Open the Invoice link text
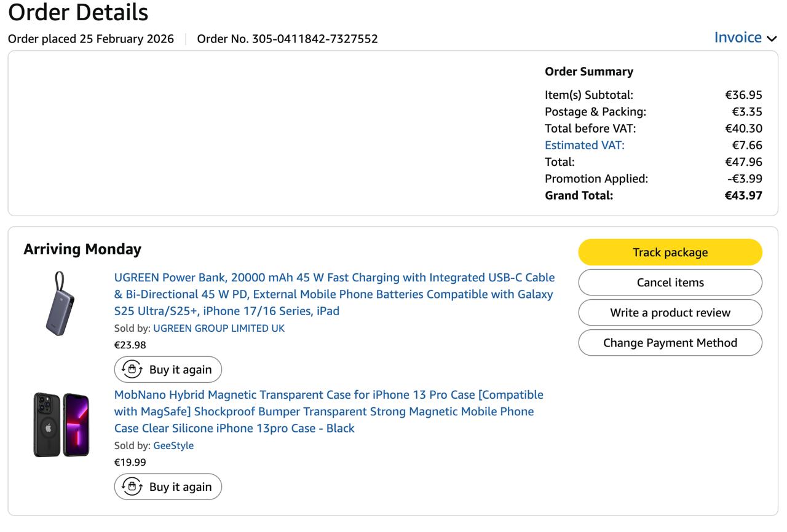The height and width of the screenshot is (532, 787). 738,37
